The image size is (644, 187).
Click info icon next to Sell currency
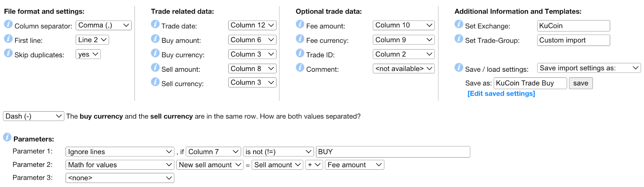155,82
